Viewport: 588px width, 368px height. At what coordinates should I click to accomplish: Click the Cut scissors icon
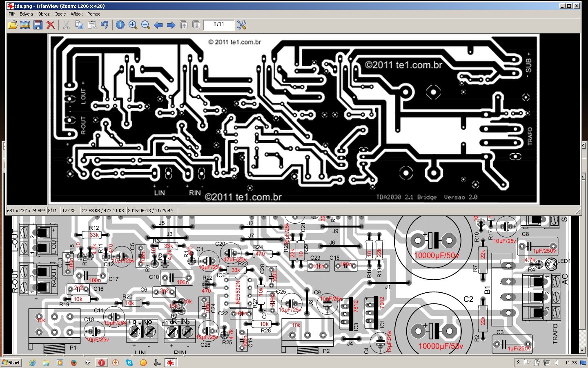(x=66, y=25)
